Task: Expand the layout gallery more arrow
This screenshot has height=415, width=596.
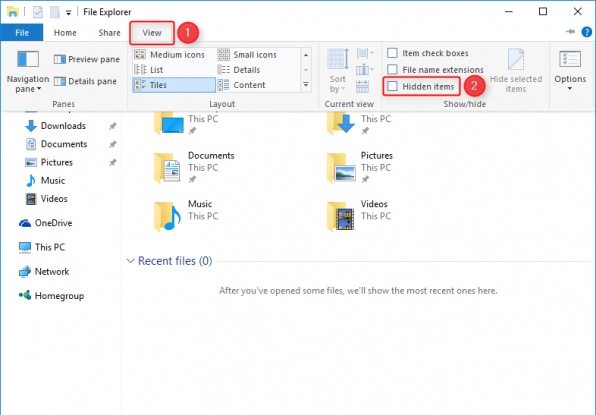Action: click(x=306, y=85)
